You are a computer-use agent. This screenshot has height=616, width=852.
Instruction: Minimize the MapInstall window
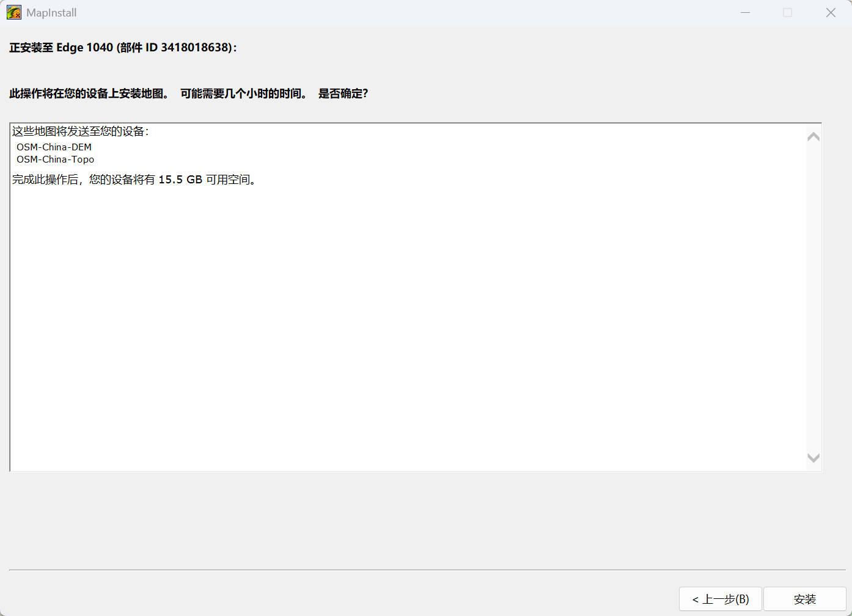(745, 12)
